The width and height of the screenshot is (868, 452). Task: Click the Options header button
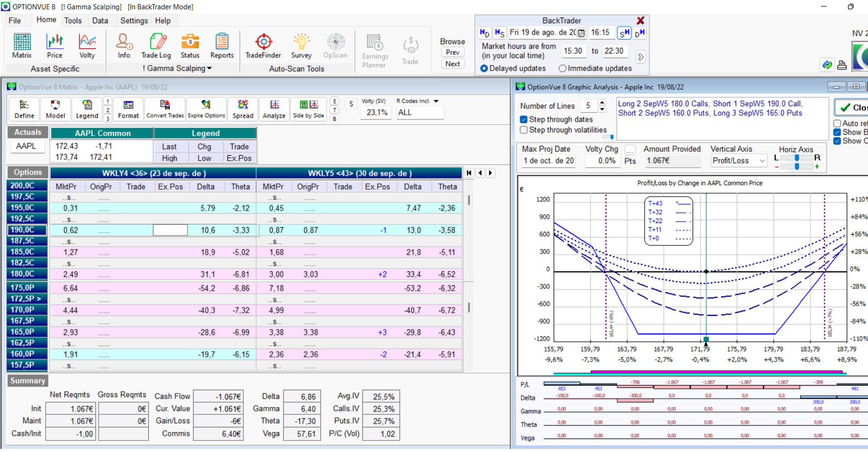(28, 172)
